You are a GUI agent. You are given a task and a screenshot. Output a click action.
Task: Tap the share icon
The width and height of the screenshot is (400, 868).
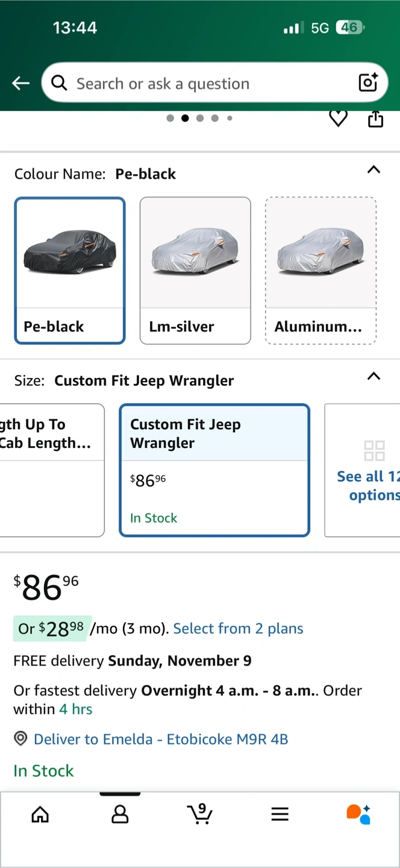point(375,119)
